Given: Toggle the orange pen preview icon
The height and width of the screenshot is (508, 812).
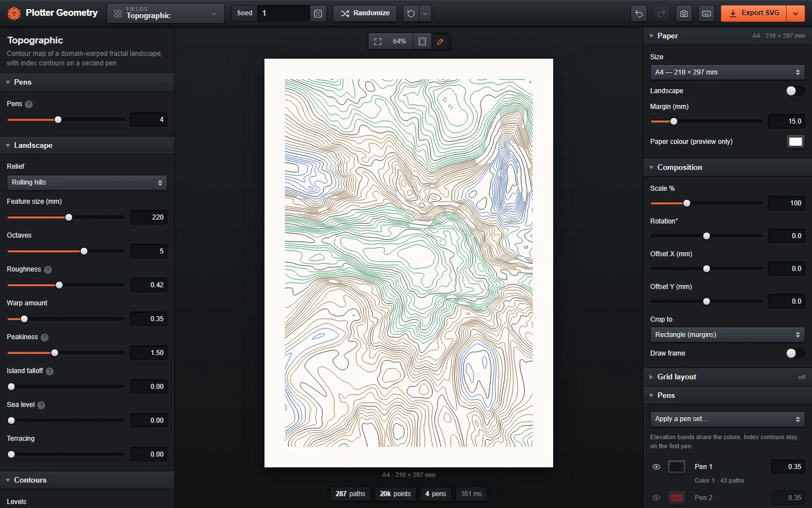Looking at the screenshot, I should point(440,41).
